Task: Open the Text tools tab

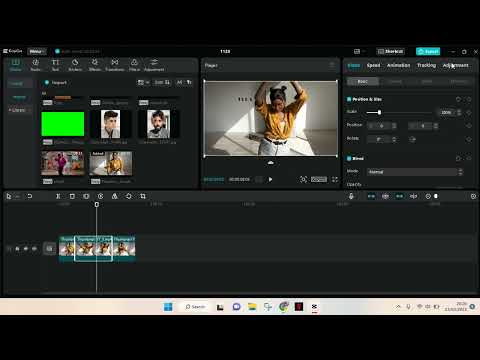Action: click(55, 65)
